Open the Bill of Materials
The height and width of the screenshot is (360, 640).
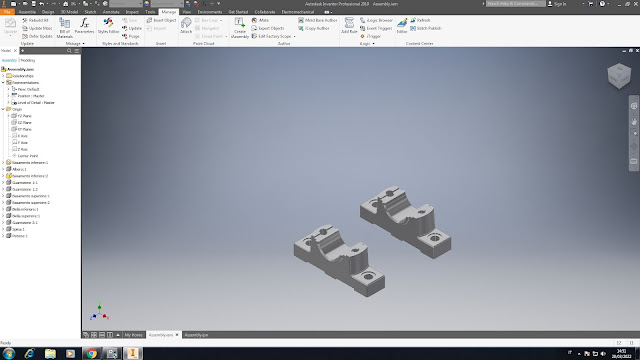[64, 28]
